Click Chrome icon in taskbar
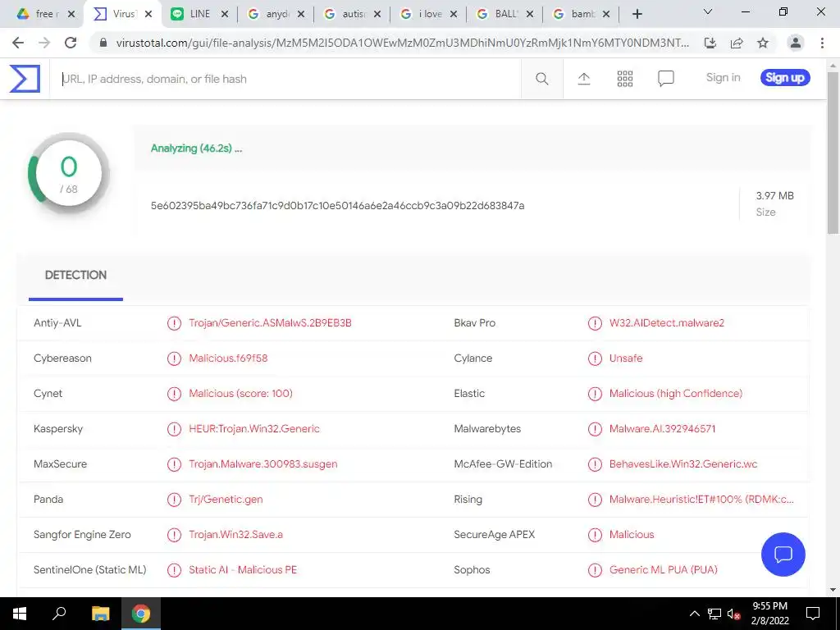 pyautogui.click(x=141, y=614)
